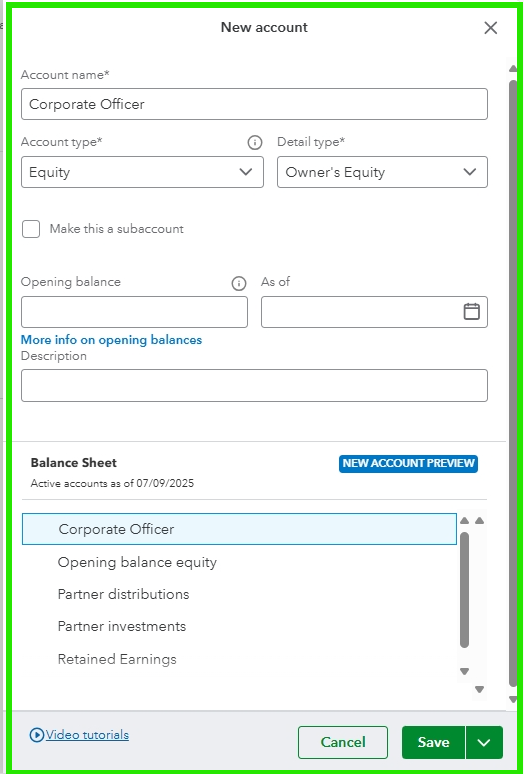Click the Account name text field
Viewport: 524px width, 774px height.
(x=254, y=104)
